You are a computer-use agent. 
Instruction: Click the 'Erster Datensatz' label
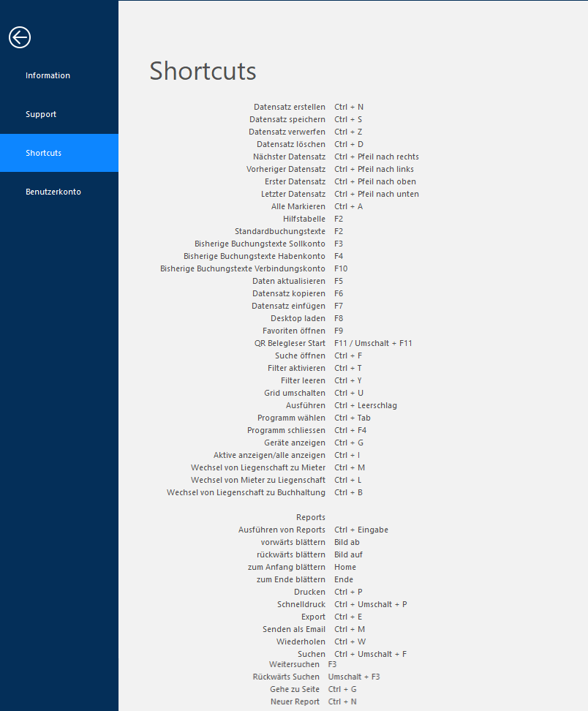[x=295, y=181]
